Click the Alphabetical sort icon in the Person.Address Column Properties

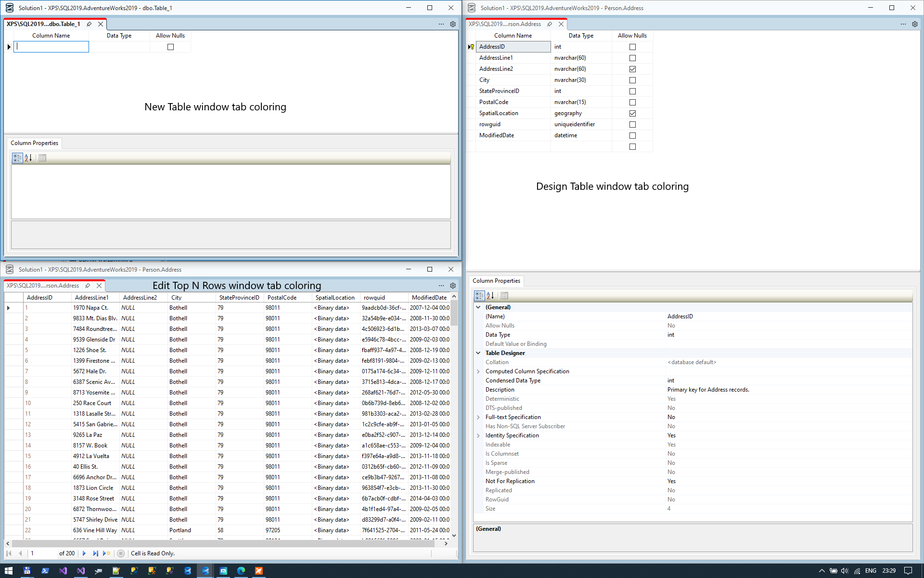click(490, 295)
